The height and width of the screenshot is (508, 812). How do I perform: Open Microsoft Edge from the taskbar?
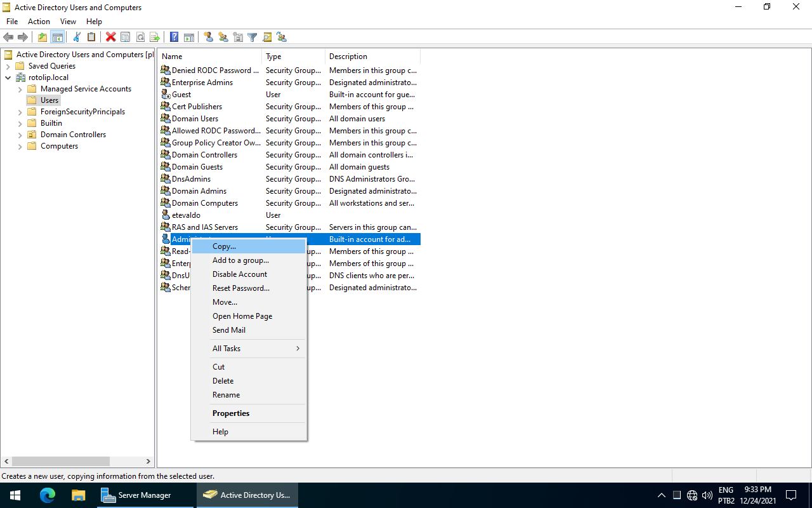tap(48, 495)
